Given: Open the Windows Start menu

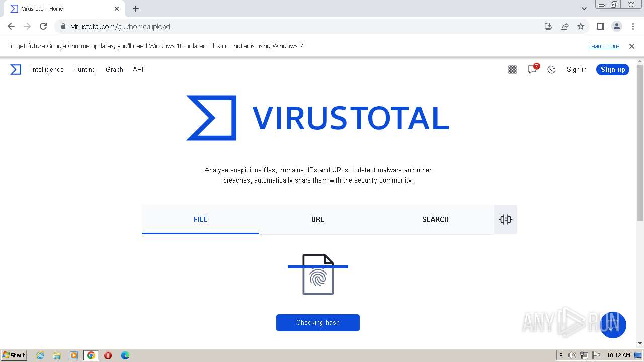Looking at the screenshot, I should click(14, 355).
